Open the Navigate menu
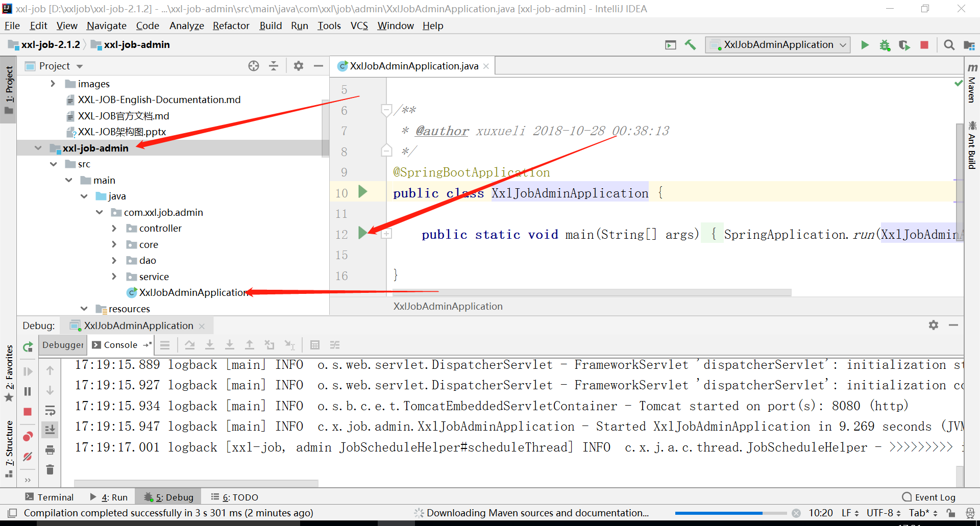 point(106,26)
